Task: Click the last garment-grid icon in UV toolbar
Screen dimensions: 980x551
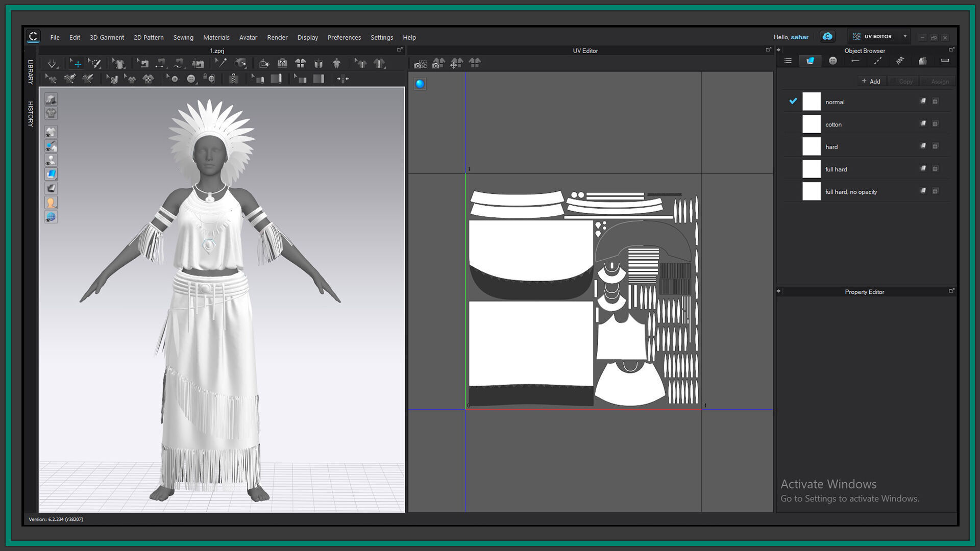Action: (x=475, y=63)
